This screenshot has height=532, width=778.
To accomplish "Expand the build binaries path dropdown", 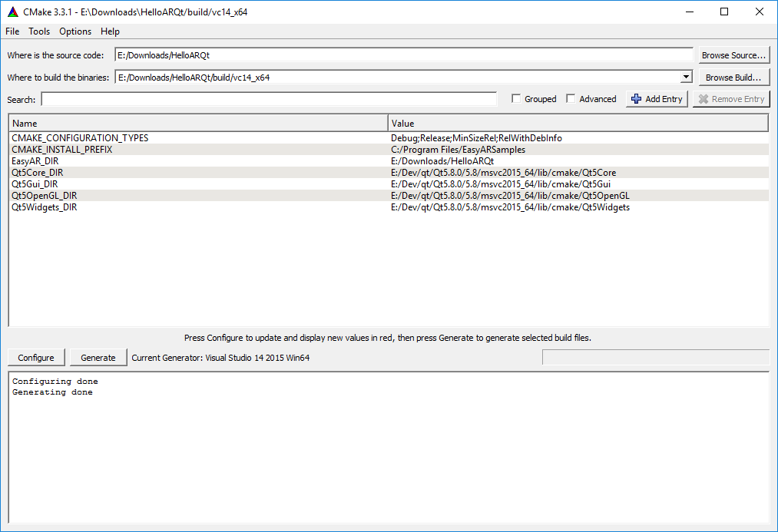I will coord(686,78).
